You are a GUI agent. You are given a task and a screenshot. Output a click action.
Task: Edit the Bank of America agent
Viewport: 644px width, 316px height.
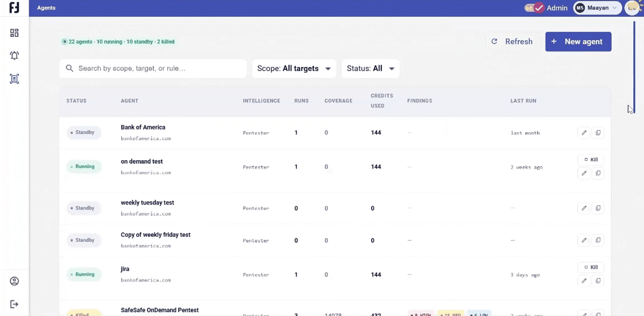[584, 133]
